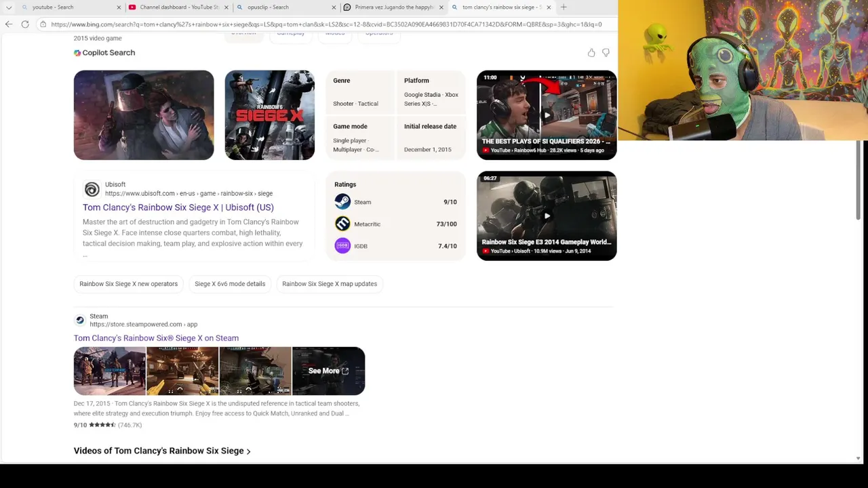The width and height of the screenshot is (868, 488).
Task: Click the Copilot Search logo
Action: pos(104,53)
